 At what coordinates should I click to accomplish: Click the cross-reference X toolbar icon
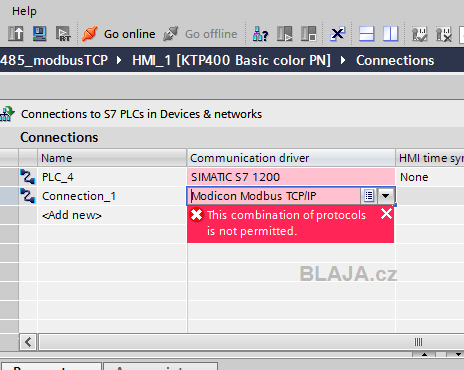click(337, 34)
